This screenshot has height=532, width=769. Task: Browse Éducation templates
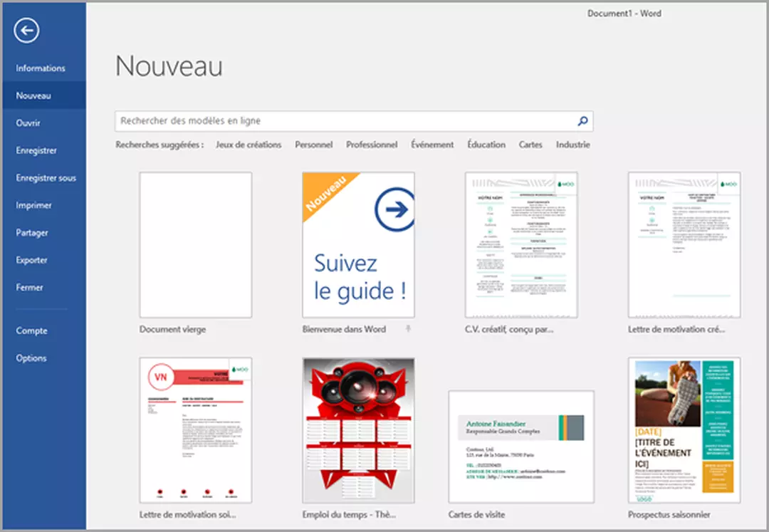click(486, 145)
